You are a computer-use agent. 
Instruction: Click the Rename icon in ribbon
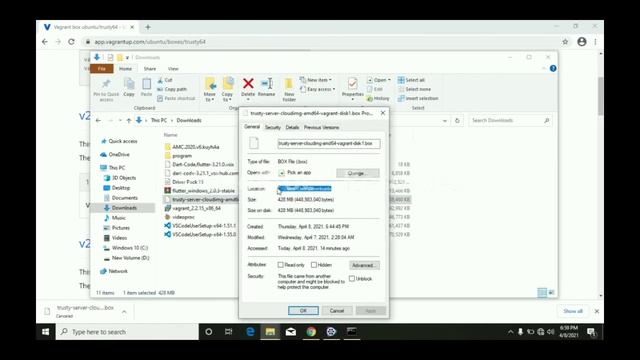click(x=267, y=84)
